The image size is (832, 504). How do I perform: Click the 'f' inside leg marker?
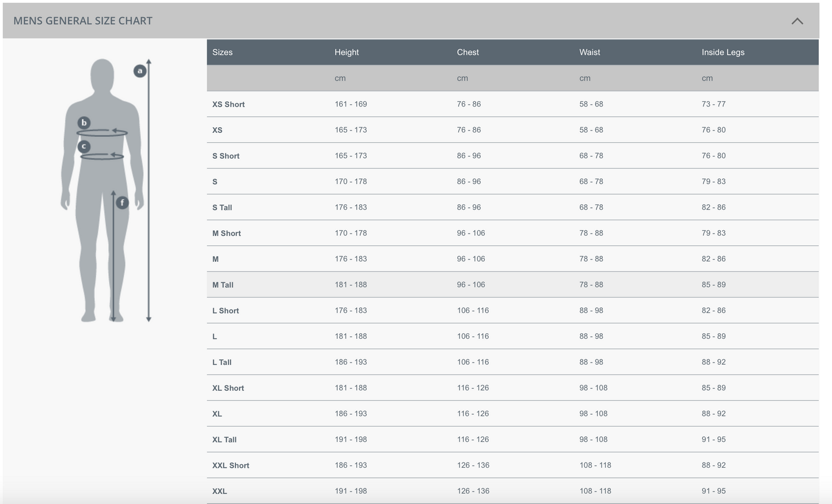pos(122,203)
